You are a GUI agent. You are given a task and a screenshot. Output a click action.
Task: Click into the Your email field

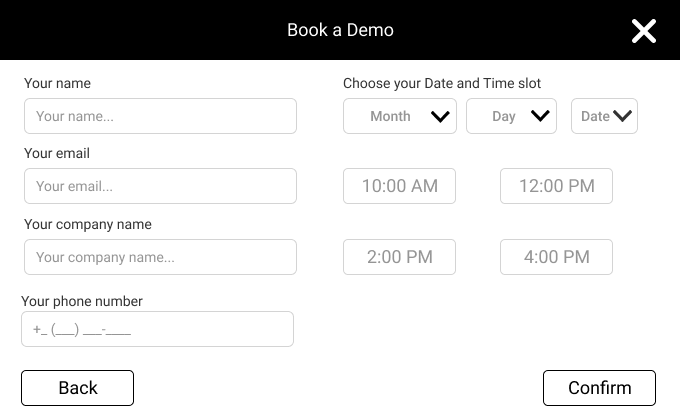click(x=160, y=186)
